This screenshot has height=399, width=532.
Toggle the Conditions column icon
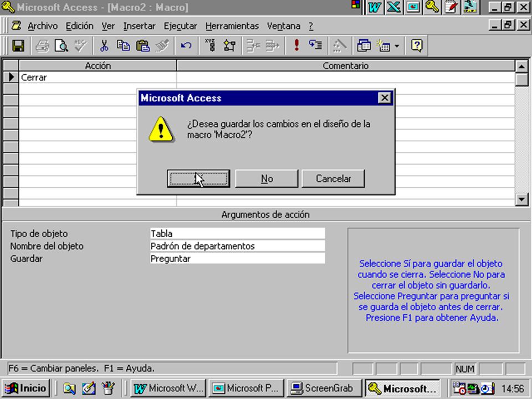229,45
